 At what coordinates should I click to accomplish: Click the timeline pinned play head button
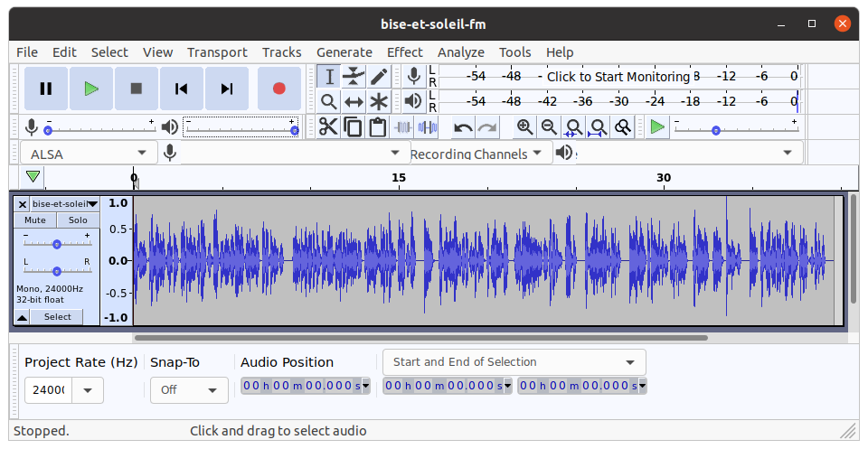(x=33, y=177)
